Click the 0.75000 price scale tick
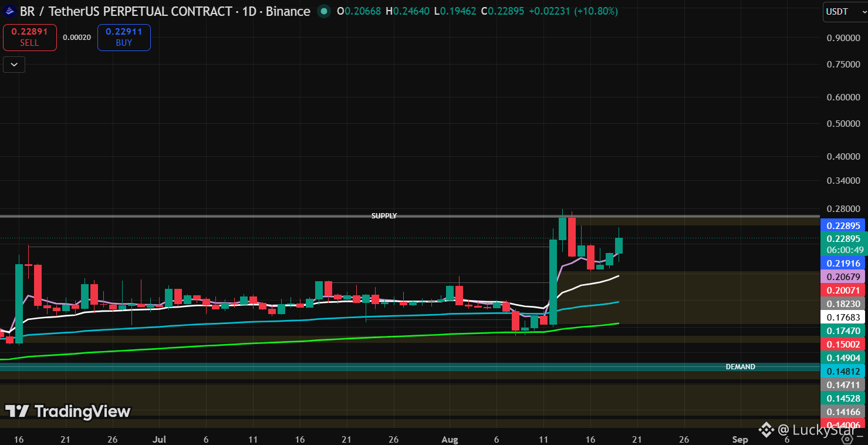Viewport: 868px width, 445px height. click(x=843, y=65)
